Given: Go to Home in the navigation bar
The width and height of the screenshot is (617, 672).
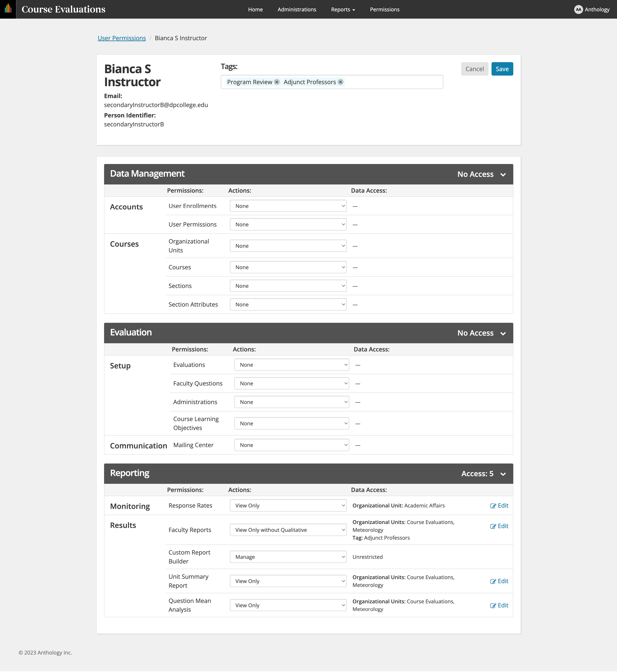Looking at the screenshot, I should [255, 9].
